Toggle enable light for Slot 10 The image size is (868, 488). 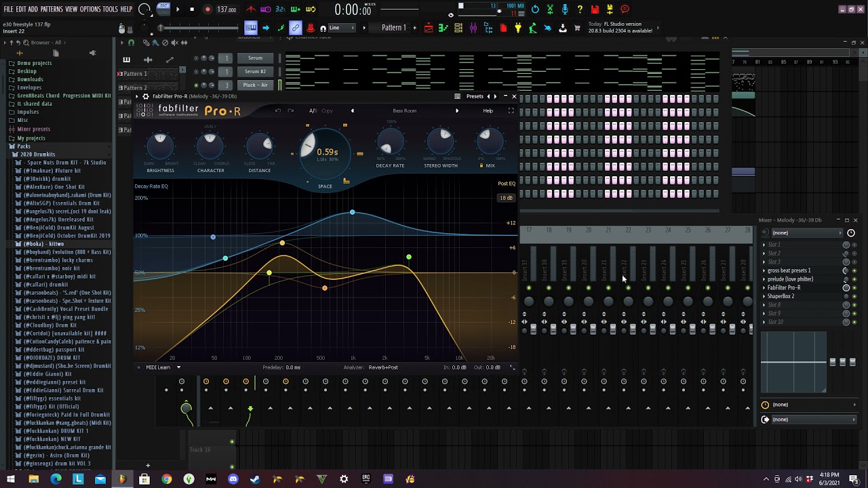[854, 322]
